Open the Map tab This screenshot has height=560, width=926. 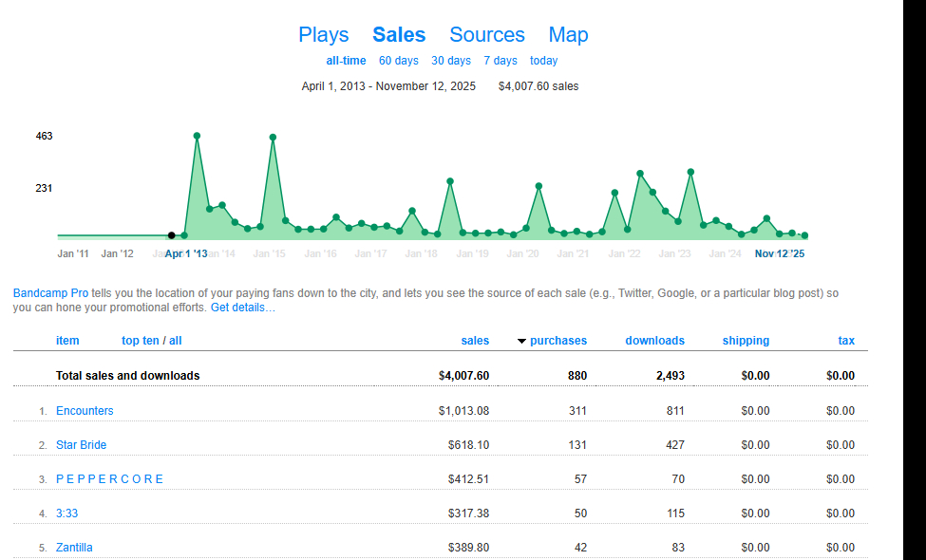pyautogui.click(x=568, y=35)
